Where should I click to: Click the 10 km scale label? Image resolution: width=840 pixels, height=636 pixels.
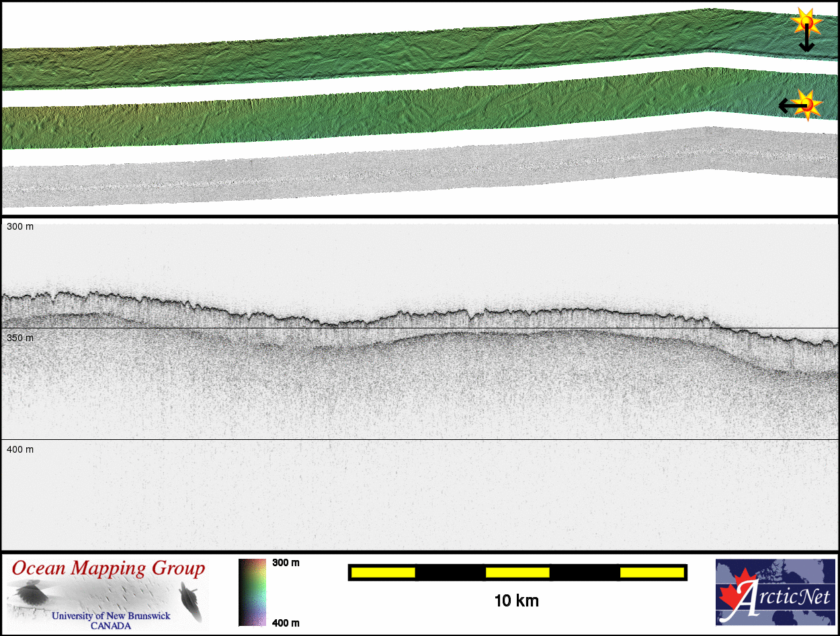click(516, 601)
